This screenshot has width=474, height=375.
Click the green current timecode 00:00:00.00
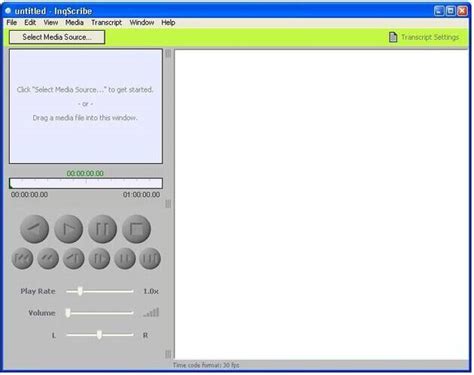point(85,173)
